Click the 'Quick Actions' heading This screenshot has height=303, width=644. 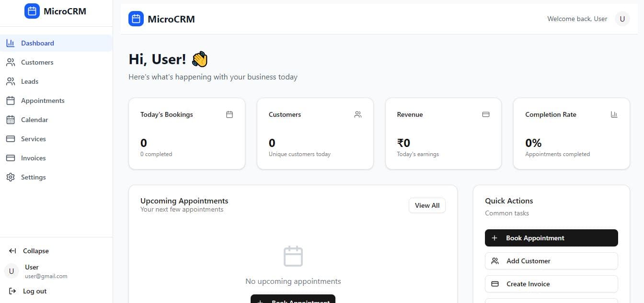(x=509, y=201)
